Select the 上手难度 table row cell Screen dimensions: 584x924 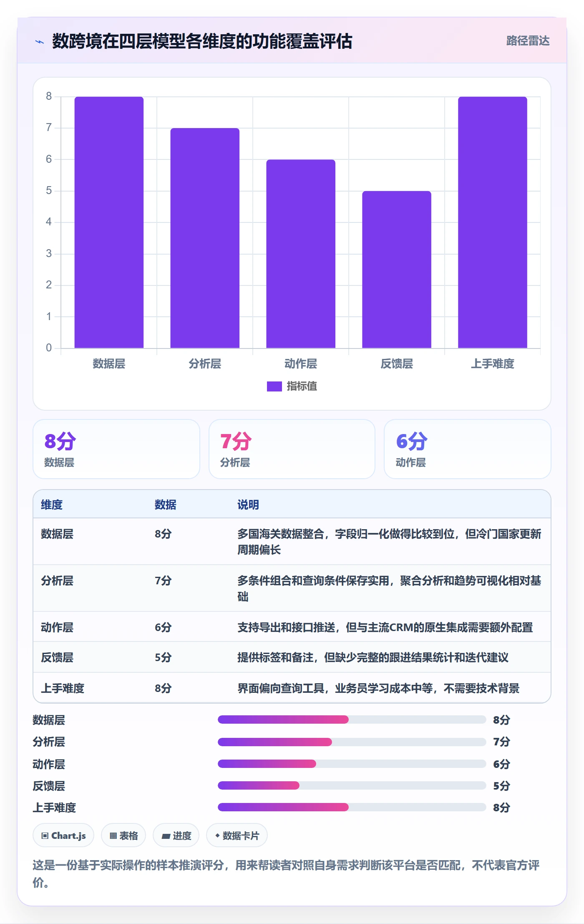pyautogui.click(x=63, y=689)
